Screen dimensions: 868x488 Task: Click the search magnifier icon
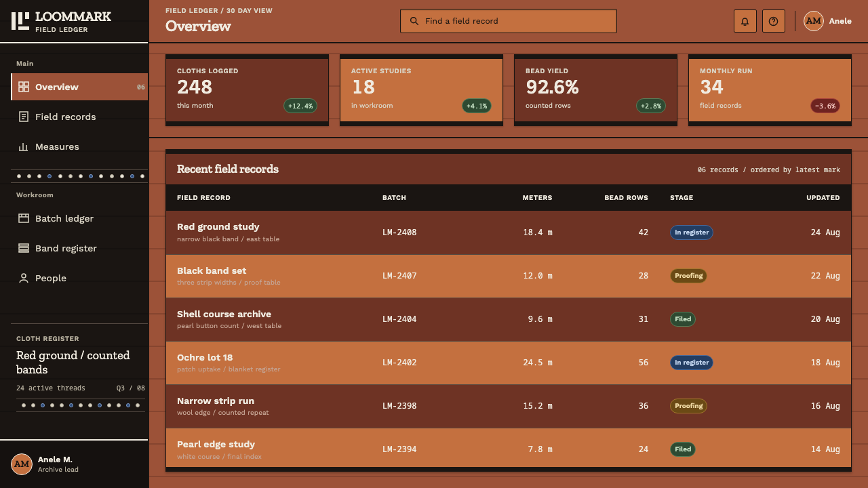coord(414,21)
